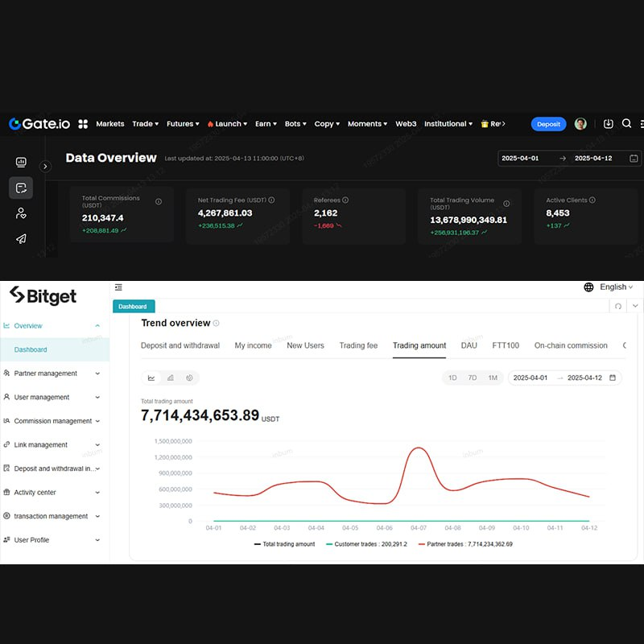Click Gate.io end date 2025-04-12 field
This screenshot has height=644, width=644.
pyautogui.click(x=593, y=158)
